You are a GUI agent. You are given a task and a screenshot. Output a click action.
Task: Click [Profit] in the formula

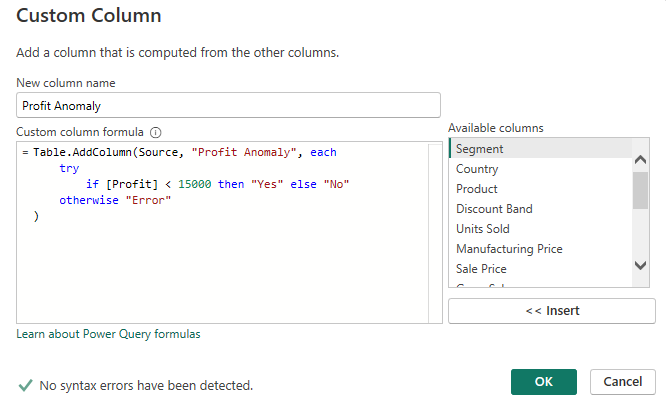(x=132, y=184)
